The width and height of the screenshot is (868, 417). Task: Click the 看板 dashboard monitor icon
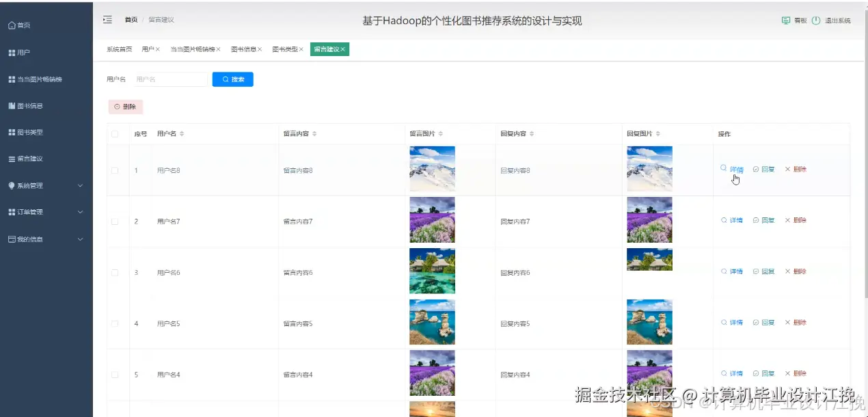(x=786, y=21)
